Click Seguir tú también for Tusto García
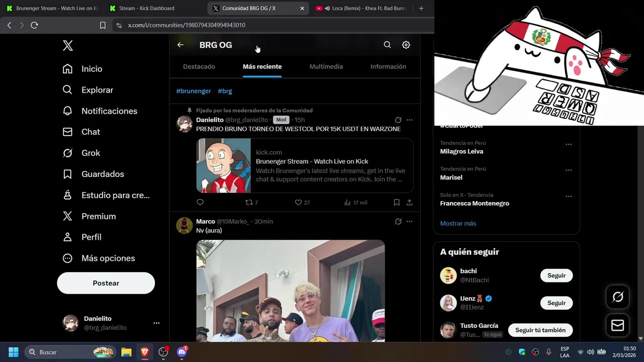Viewport: 644px width, 362px height. click(x=540, y=330)
